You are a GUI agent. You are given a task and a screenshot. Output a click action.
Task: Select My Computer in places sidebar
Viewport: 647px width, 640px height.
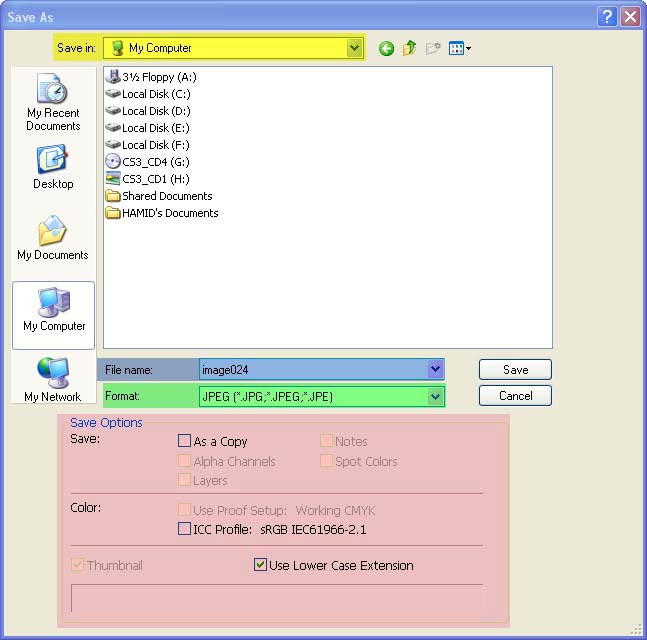coord(54,315)
